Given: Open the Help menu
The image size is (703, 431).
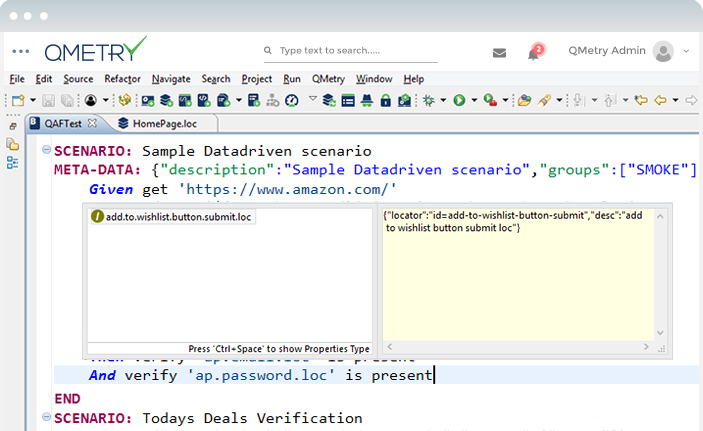Looking at the screenshot, I should pos(413,79).
